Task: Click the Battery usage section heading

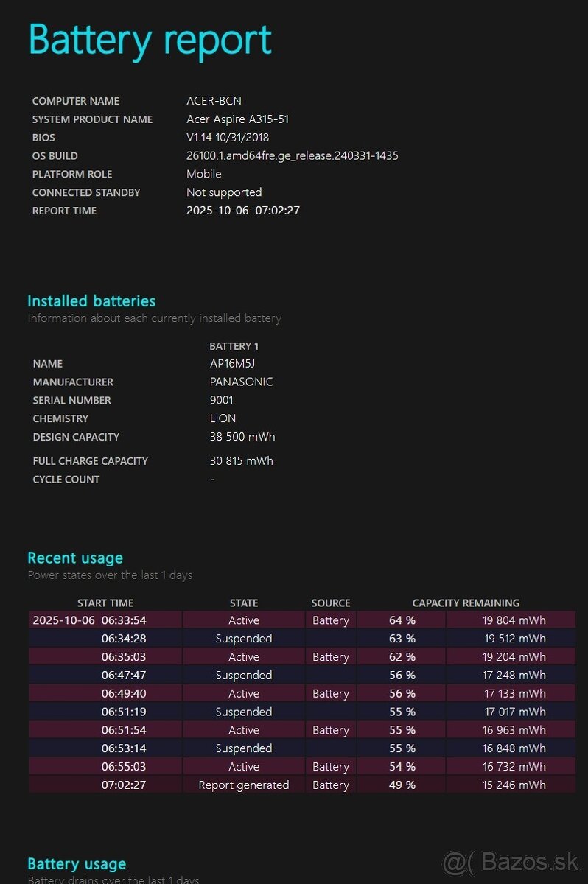Action: pos(77,863)
